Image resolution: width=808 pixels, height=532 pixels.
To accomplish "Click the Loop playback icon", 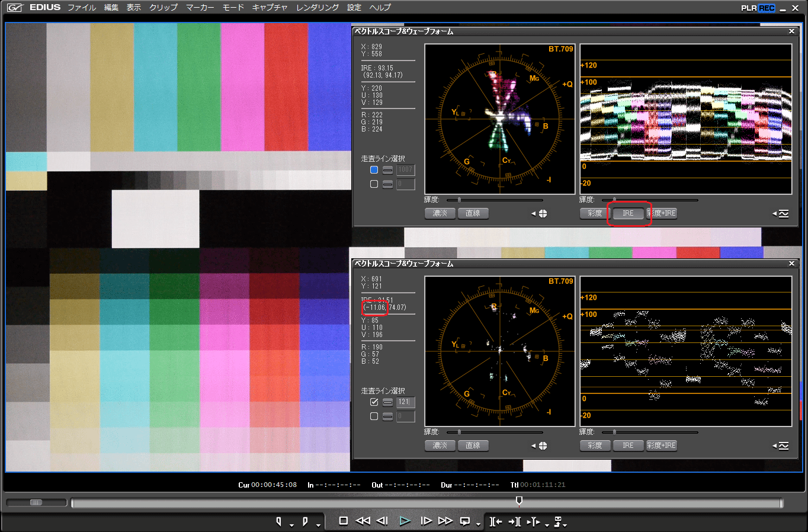I will pos(465,521).
